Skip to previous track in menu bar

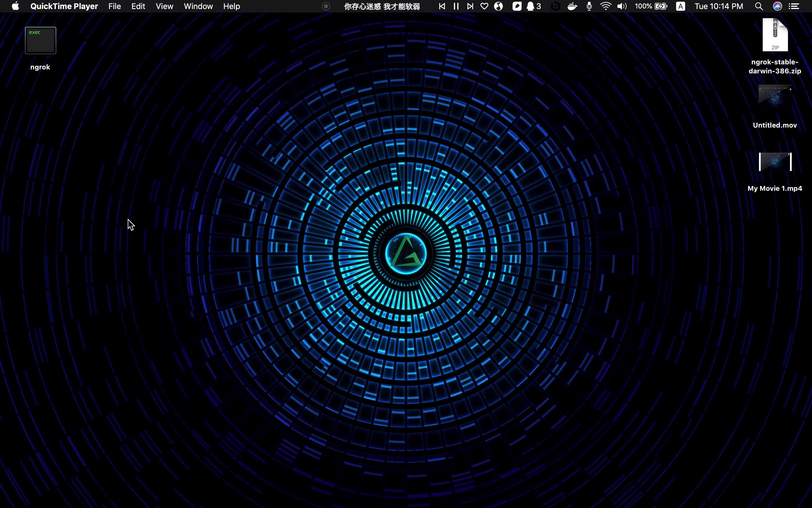[442, 6]
